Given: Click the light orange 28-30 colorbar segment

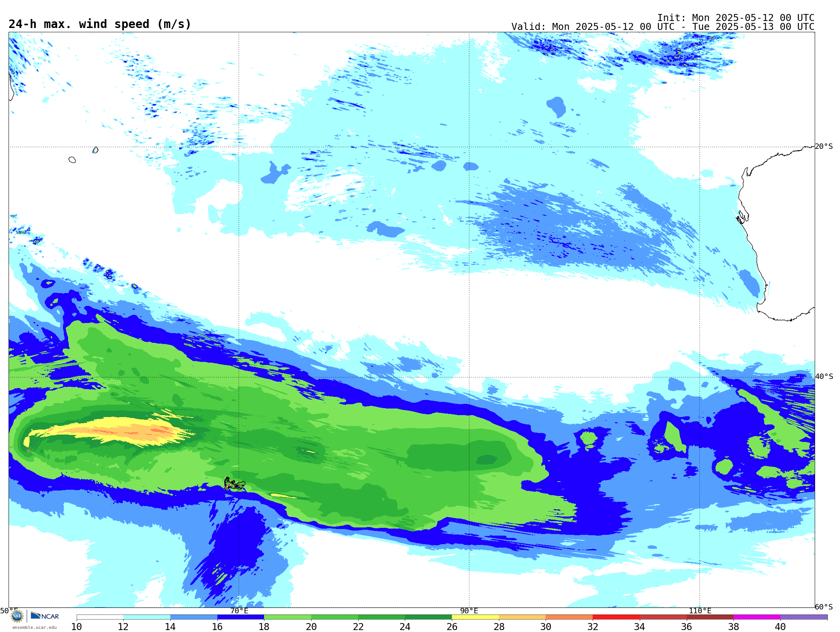Looking at the screenshot, I should click(522, 617).
